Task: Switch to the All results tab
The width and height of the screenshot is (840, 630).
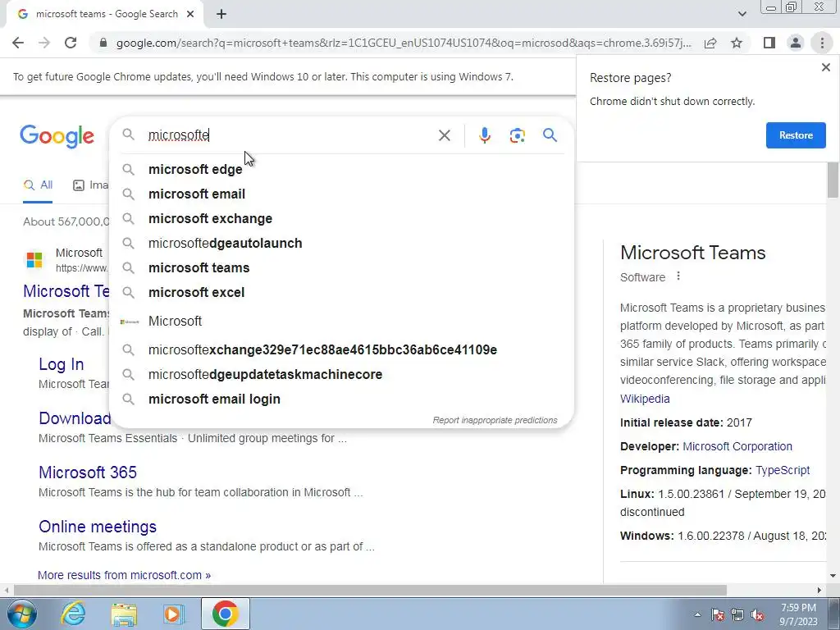Action: point(38,185)
